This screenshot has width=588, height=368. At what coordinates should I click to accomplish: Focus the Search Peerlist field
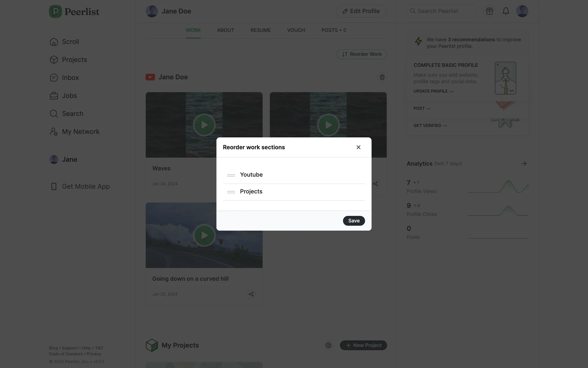point(441,11)
